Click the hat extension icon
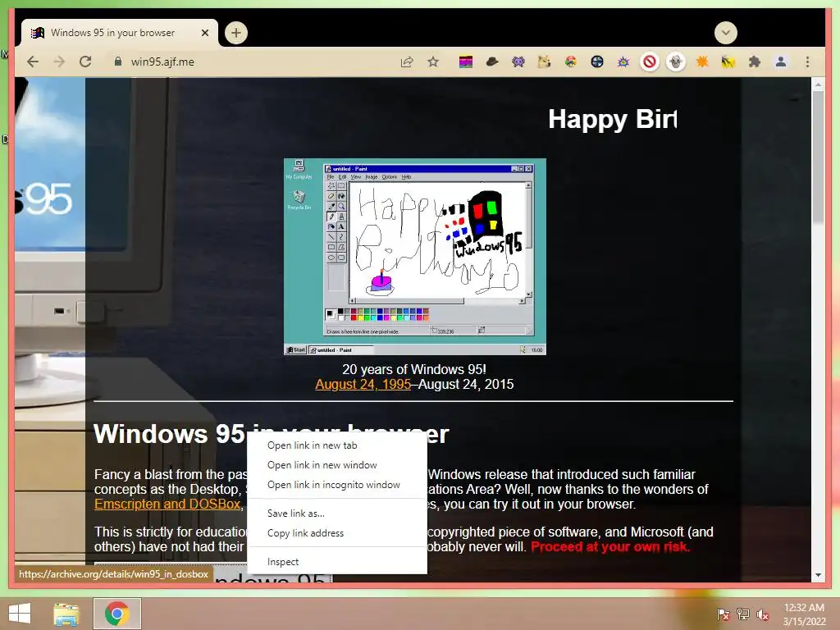This screenshot has height=630, width=840. [x=492, y=62]
